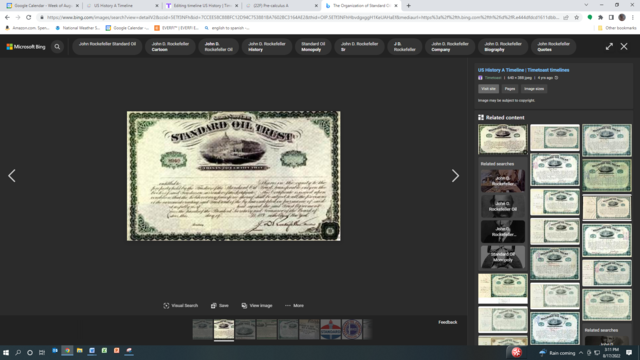The width and height of the screenshot is (640, 360).
Task: Click View image button
Action: click(257, 305)
